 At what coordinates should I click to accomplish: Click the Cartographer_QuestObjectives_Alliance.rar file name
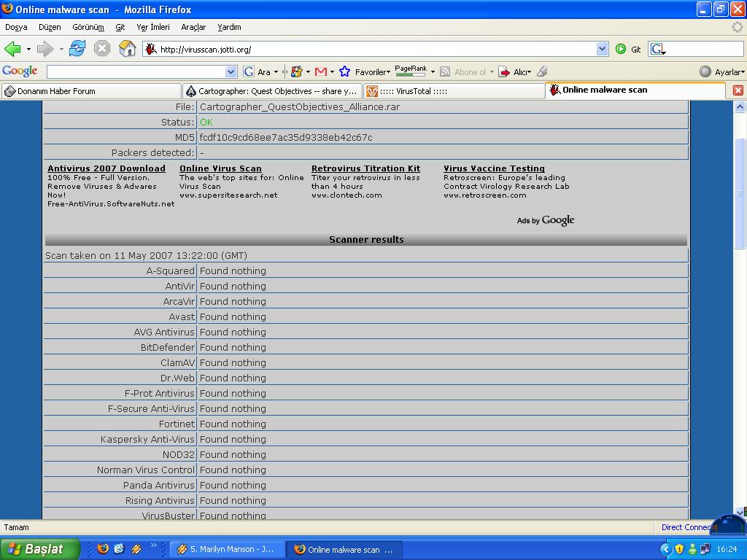click(300, 106)
